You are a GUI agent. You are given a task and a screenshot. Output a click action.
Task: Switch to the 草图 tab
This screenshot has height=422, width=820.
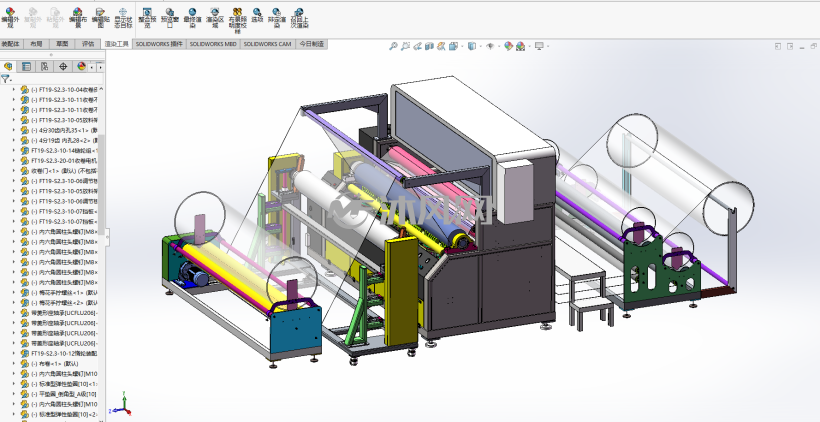point(62,44)
